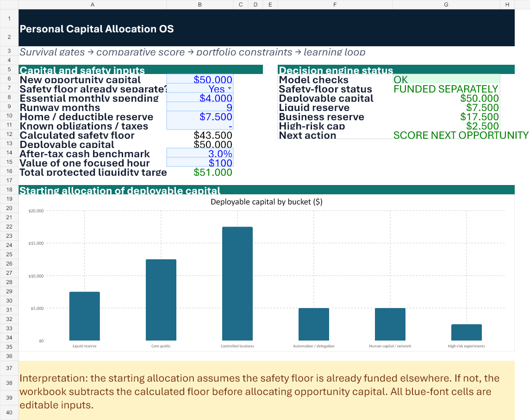This screenshot has width=530, height=420.
Task: Select the Value of one focused hour $100 cell
Action: (x=200, y=162)
